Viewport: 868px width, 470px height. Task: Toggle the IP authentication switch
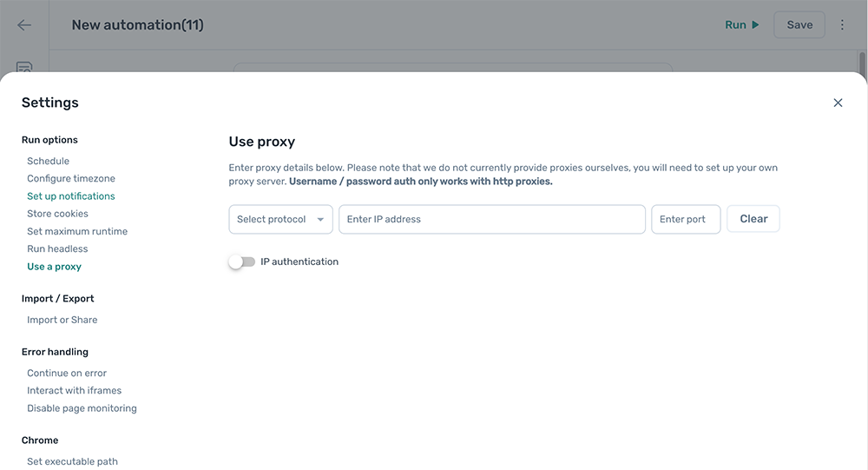click(242, 261)
